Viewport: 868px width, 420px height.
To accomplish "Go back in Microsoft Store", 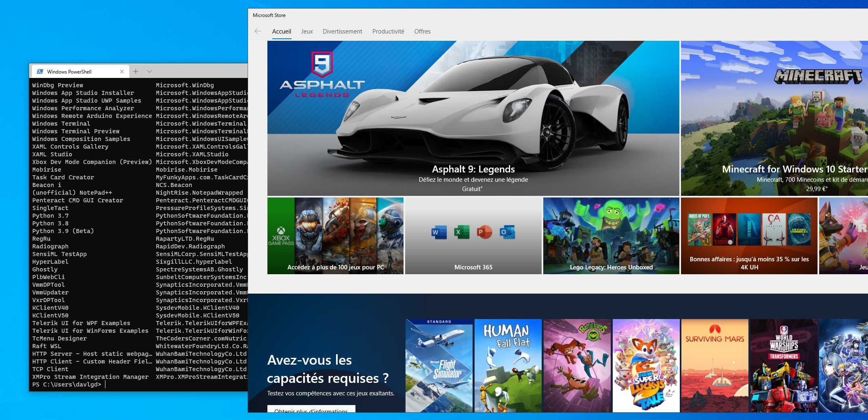I will pyautogui.click(x=258, y=31).
